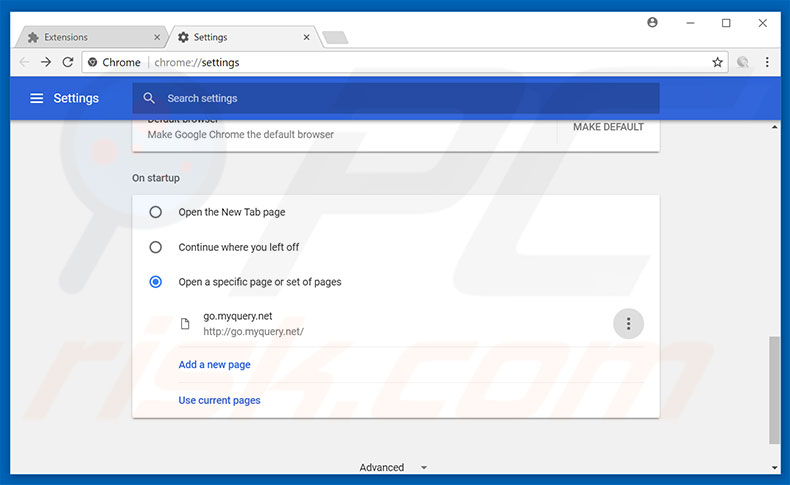Select Open the New Tab page option

(156, 212)
